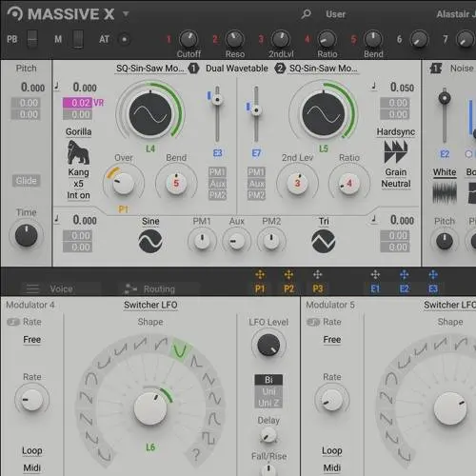Click the Massive X logo icon
This screenshot has width=476, height=476.
(14, 13)
